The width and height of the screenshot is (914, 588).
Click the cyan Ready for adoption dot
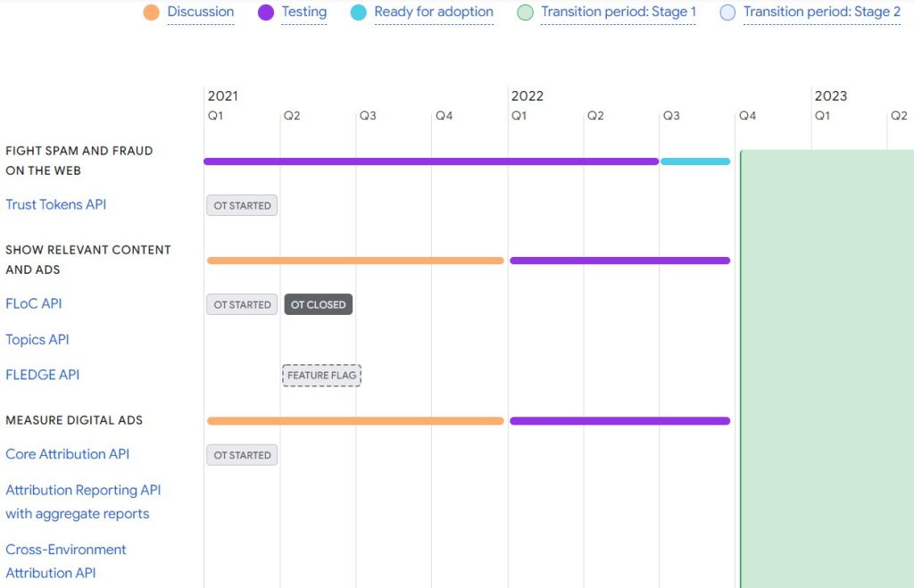pos(359,12)
